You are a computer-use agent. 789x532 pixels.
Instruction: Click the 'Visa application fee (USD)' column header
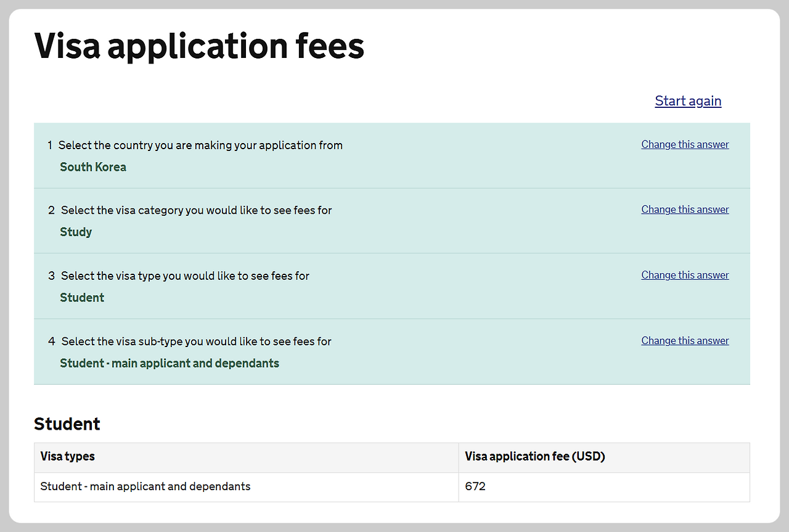604,457
